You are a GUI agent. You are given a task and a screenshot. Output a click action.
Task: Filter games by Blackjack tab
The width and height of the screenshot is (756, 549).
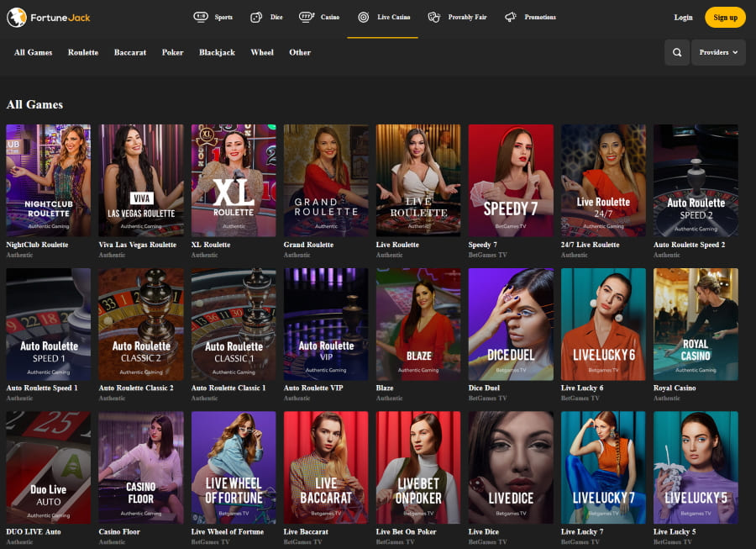point(217,52)
